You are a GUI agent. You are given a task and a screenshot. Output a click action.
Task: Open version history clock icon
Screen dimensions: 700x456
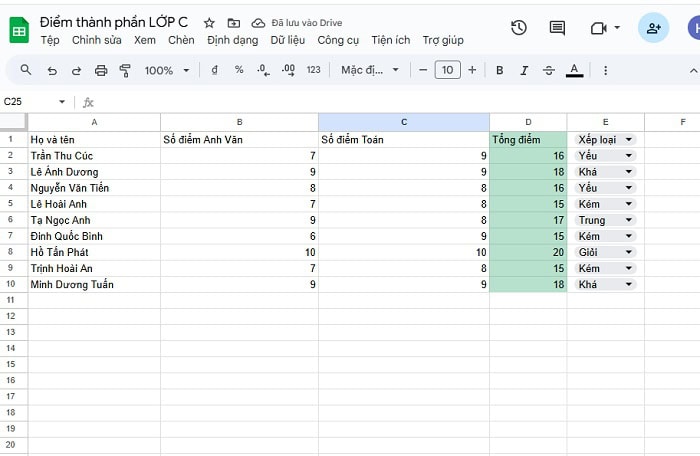coord(518,28)
